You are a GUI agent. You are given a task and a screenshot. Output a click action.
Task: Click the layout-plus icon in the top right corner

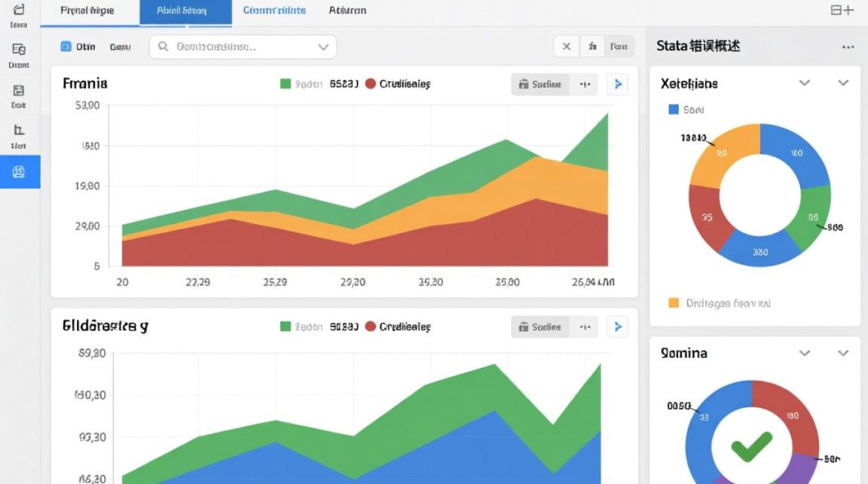(x=842, y=10)
